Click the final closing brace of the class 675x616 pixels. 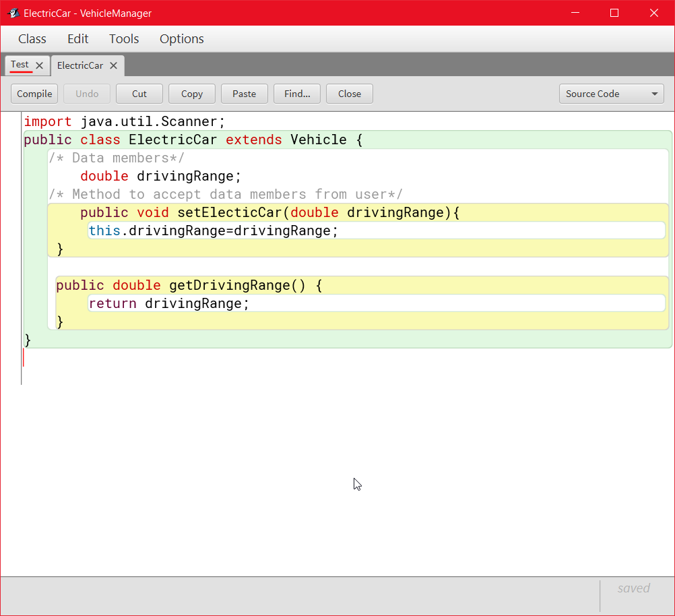point(28,340)
